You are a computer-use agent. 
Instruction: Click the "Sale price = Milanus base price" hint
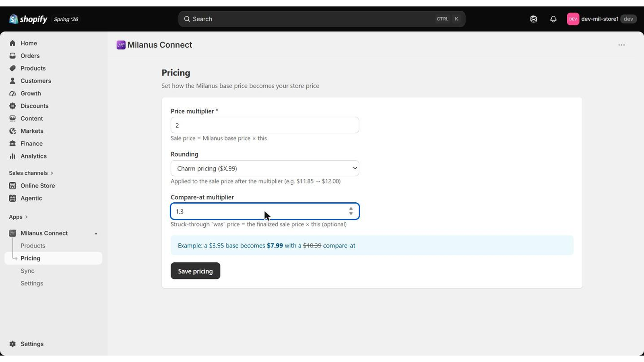point(219,138)
